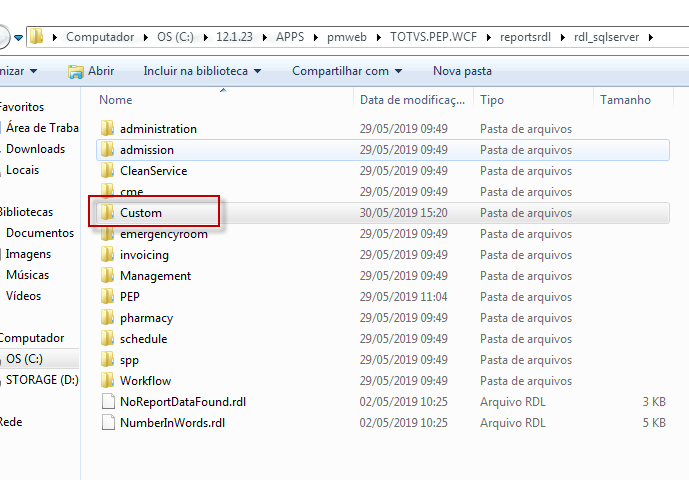Click the Abrir toolbar icon
This screenshot has width=689, height=480.
click(x=76, y=71)
